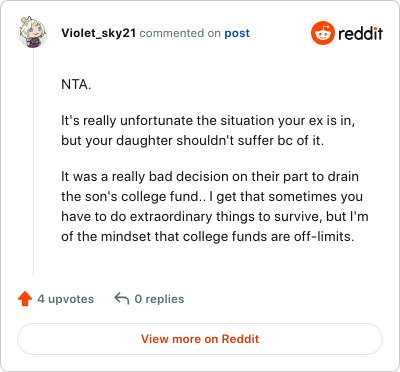Click the paragraph starting "It's really unfortunate"
Image resolution: width=400 pixels, height=372 pixels.
[x=208, y=130]
